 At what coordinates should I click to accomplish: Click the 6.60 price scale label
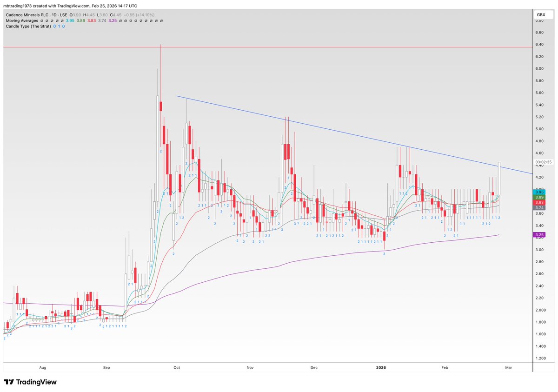(540, 33)
